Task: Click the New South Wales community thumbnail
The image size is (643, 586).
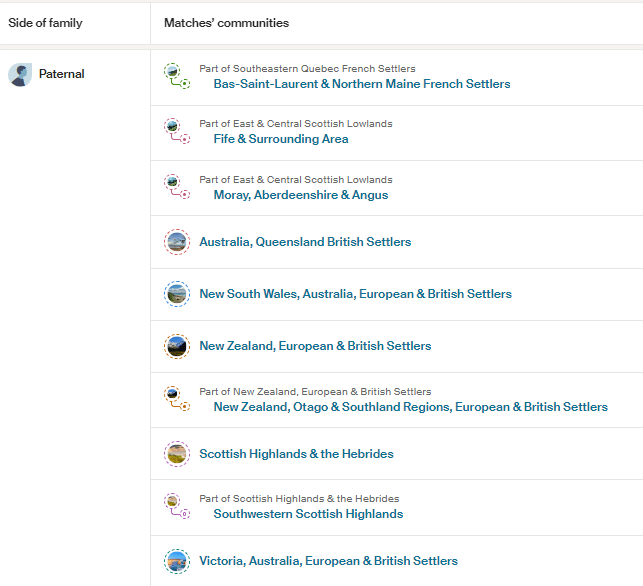Action: [x=177, y=294]
